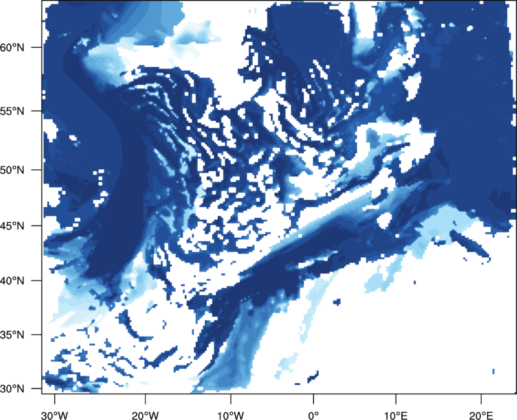Click the 30°W longitude axis label
This screenshot has height=420, width=517.
(54, 415)
